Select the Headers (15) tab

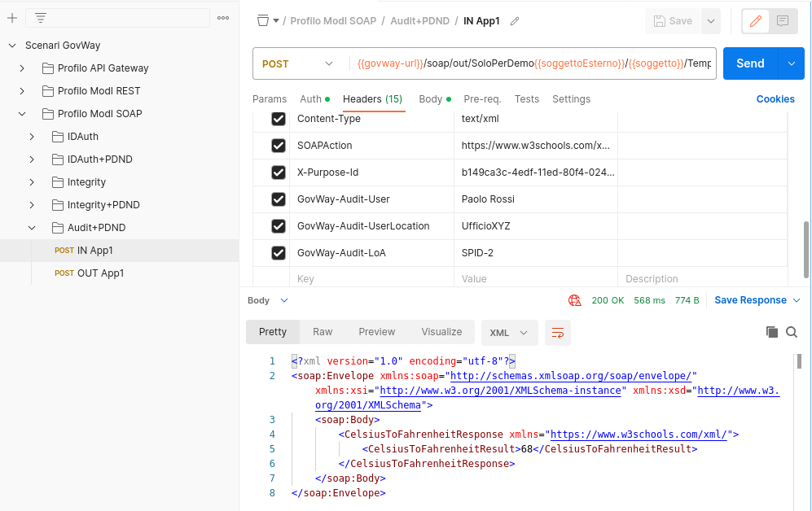(x=372, y=98)
